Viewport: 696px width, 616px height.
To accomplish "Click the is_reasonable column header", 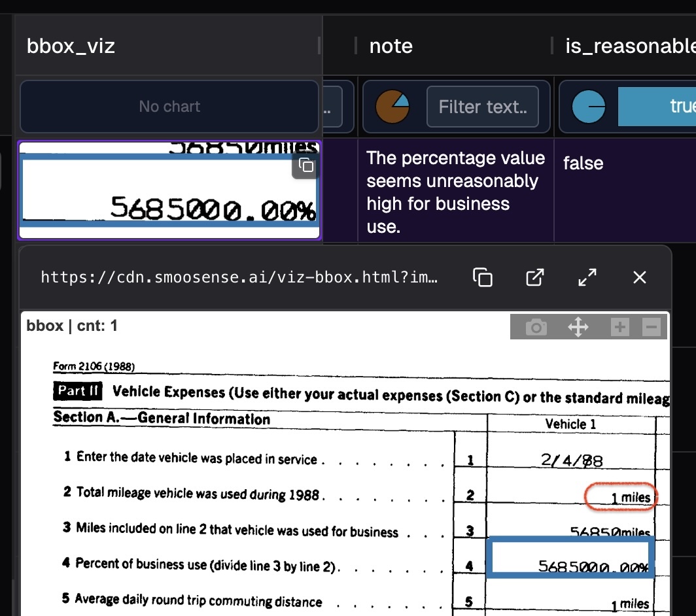I will tap(629, 46).
